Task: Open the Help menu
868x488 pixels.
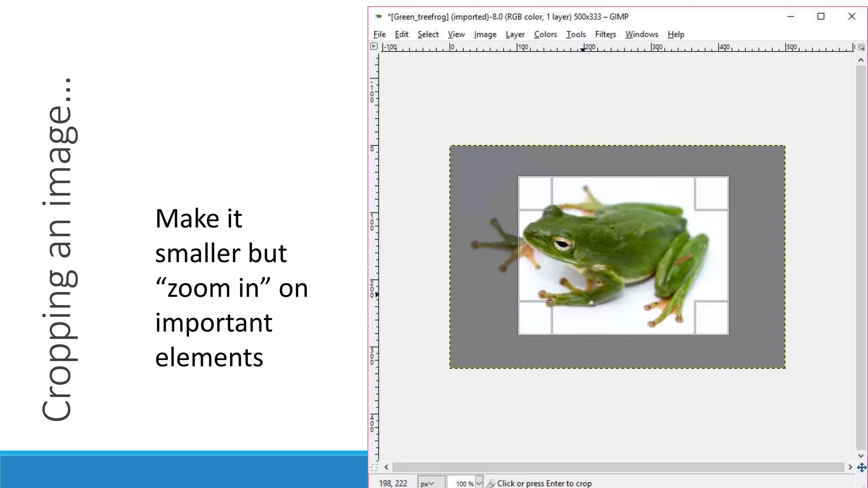Action: click(676, 34)
